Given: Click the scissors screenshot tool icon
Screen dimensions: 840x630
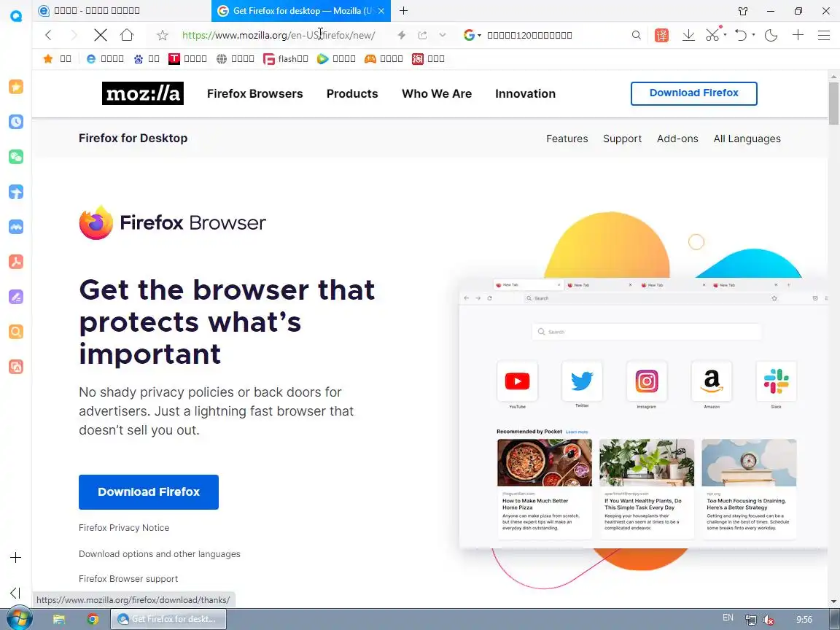Looking at the screenshot, I should pos(712,34).
